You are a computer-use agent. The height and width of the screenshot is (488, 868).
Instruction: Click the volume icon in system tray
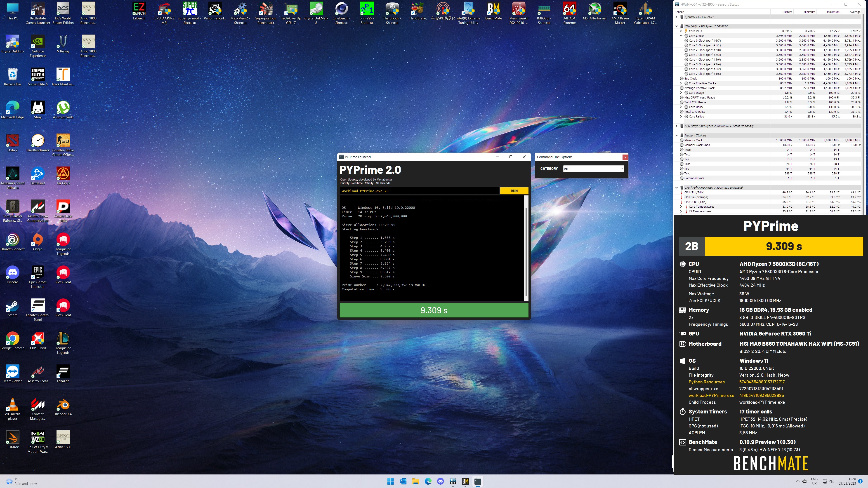point(831,481)
